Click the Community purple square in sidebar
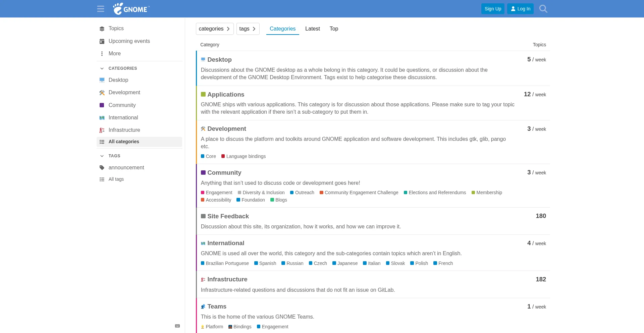 pos(102,105)
